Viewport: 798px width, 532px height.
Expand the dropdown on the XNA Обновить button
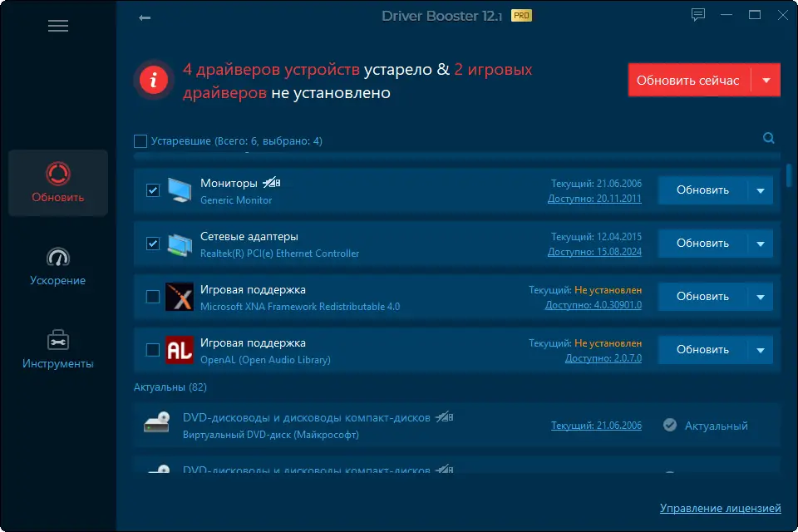point(759,297)
